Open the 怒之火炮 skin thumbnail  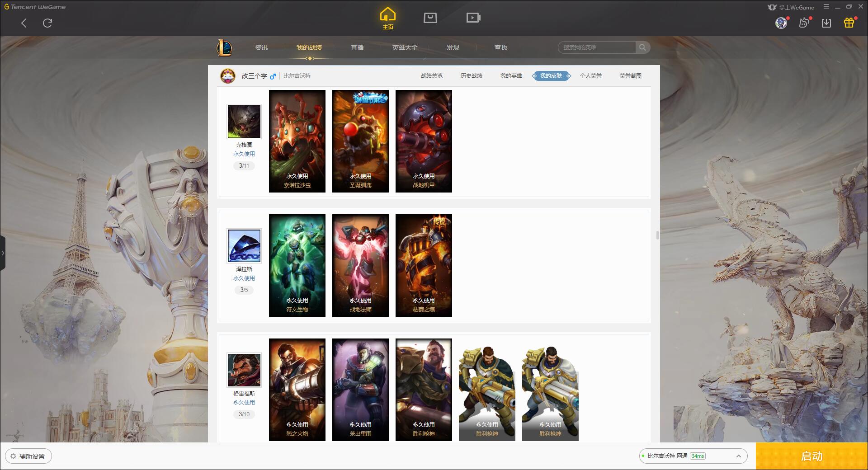coord(297,390)
